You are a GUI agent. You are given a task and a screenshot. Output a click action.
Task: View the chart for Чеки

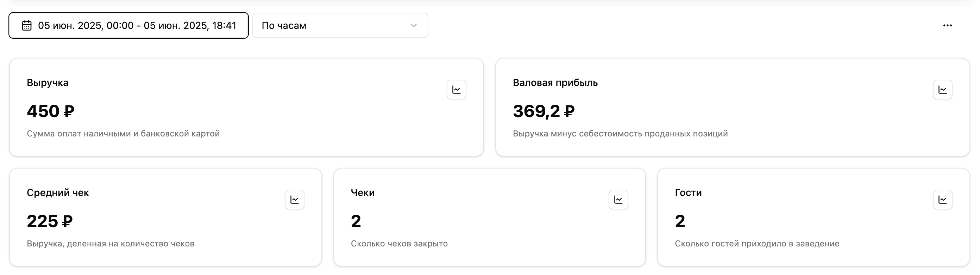click(x=618, y=200)
